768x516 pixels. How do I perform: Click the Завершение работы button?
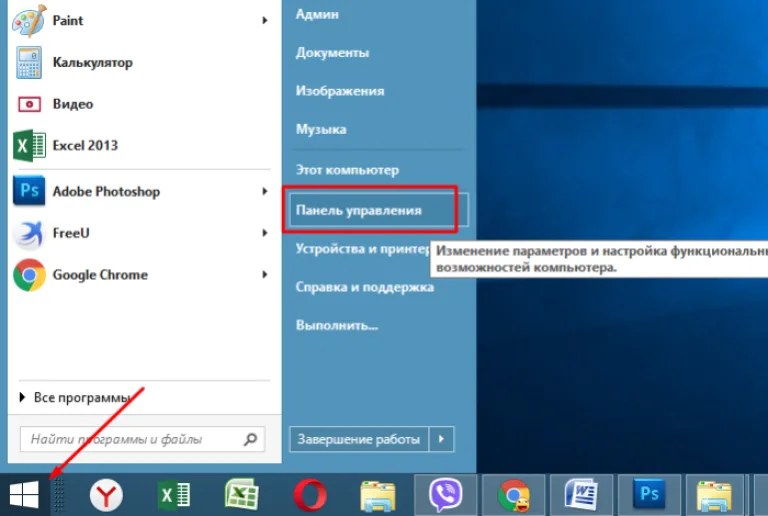click(359, 439)
